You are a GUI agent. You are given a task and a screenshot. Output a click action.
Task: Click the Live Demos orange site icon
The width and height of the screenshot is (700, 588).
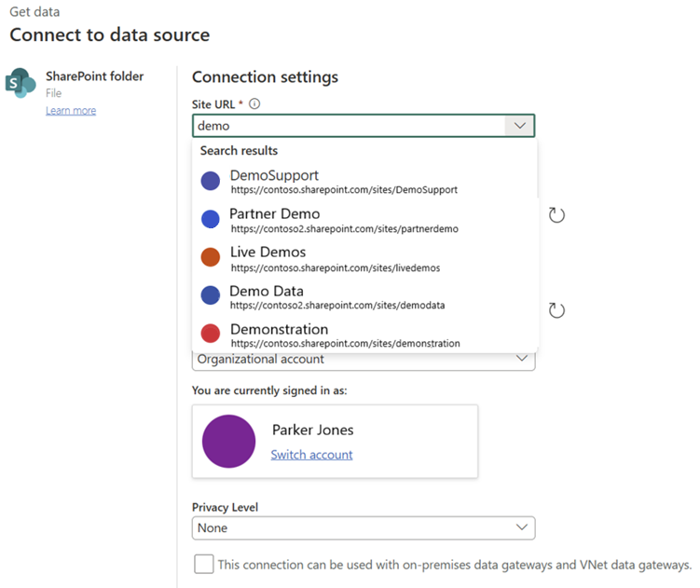211,258
